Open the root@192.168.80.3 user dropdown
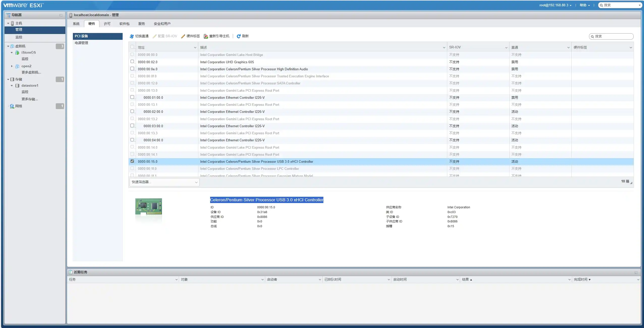This screenshot has height=328, width=644. pos(555,5)
